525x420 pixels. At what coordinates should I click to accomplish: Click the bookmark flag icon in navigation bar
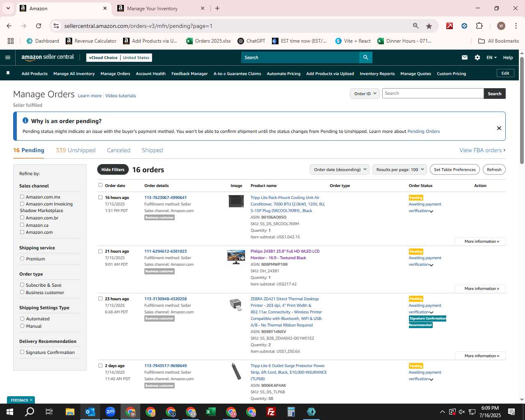[x=8, y=73]
